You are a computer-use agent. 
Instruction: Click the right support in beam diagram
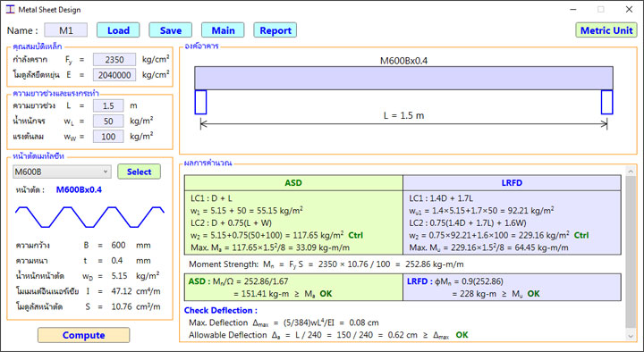click(607, 102)
